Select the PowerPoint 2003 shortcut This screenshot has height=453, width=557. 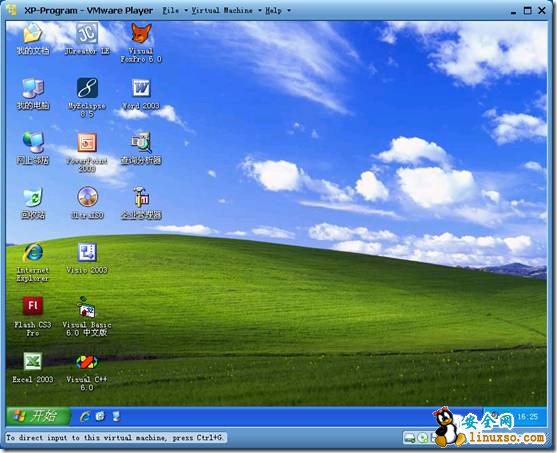point(87,153)
